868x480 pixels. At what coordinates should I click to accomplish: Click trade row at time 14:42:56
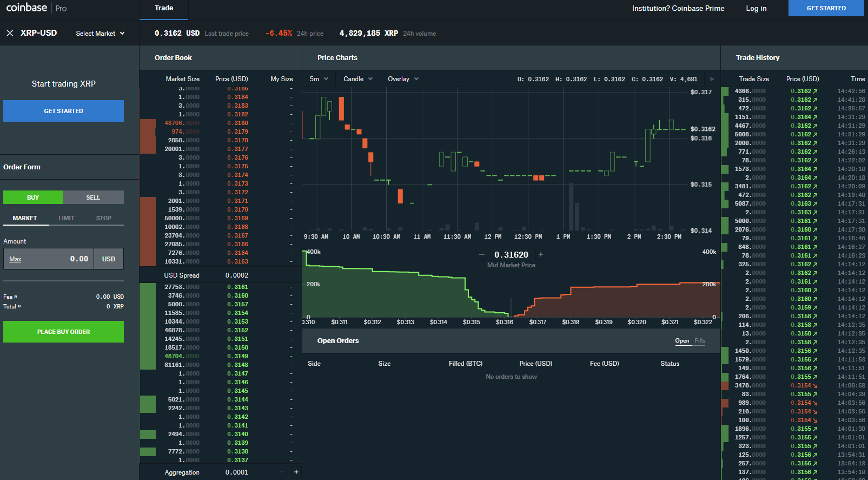point(794,91)
